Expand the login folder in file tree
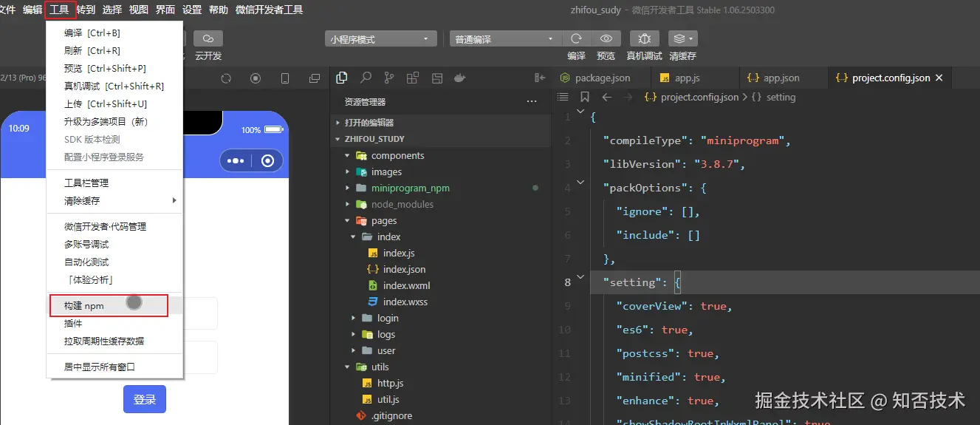Screen dimensions: 980x425 tap(387, 318)
